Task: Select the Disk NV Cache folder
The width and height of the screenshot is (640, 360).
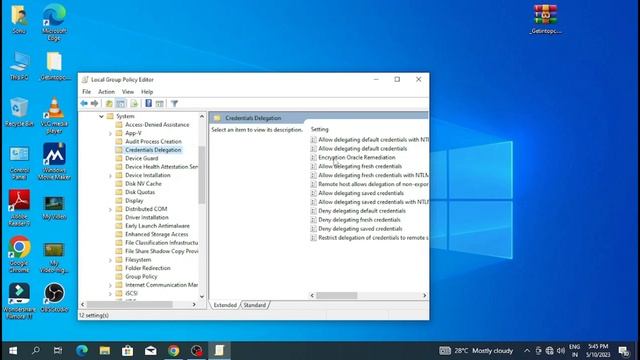Action: 143,184
